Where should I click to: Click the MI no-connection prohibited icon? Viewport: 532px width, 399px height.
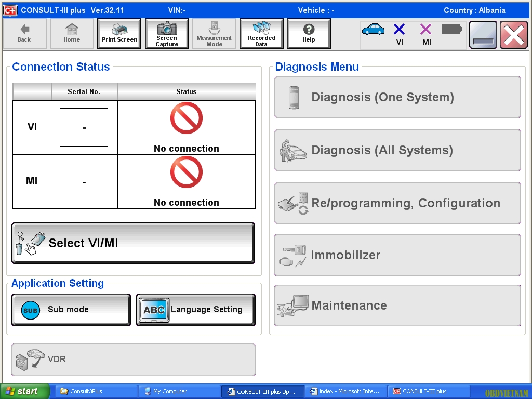tap(187, 172)
